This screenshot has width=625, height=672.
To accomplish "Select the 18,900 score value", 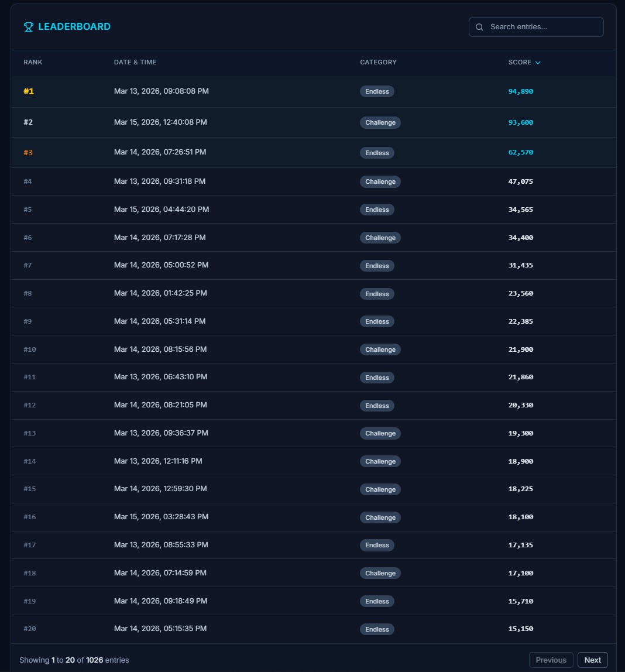I will [520, 461].
